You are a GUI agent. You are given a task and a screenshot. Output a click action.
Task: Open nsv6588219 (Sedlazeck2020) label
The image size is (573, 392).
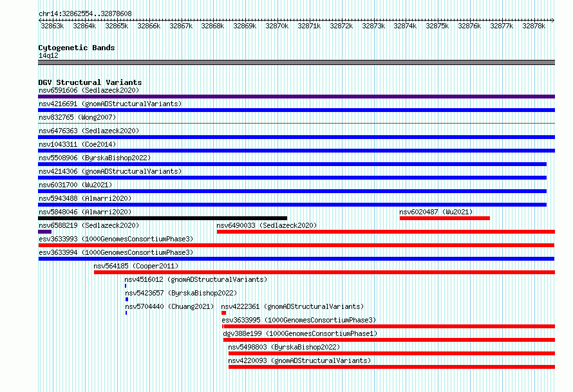click(89, 225)
